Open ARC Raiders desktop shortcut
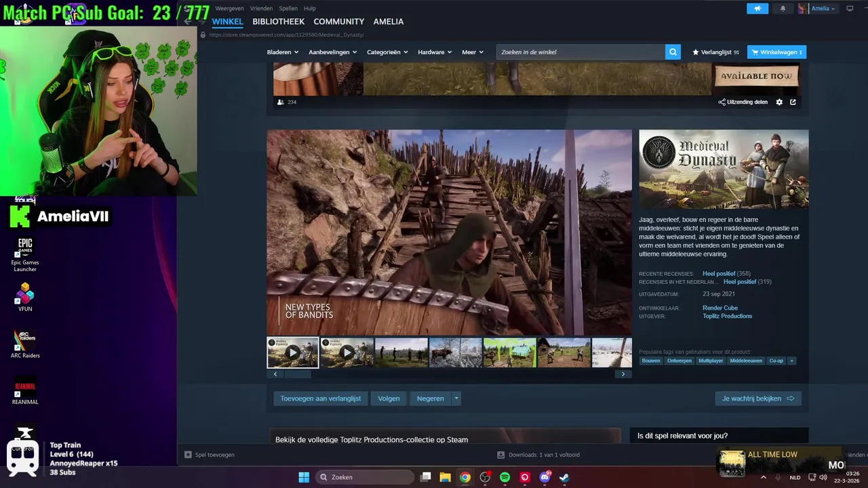The image size is (868, 488). [x=25, y=344]
